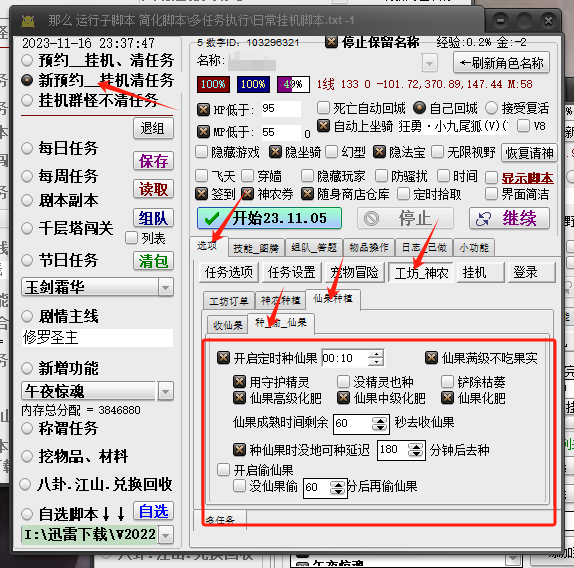Select the 称谓任务 radio button
Screen dimensions: 574x568
click(27, 428)
